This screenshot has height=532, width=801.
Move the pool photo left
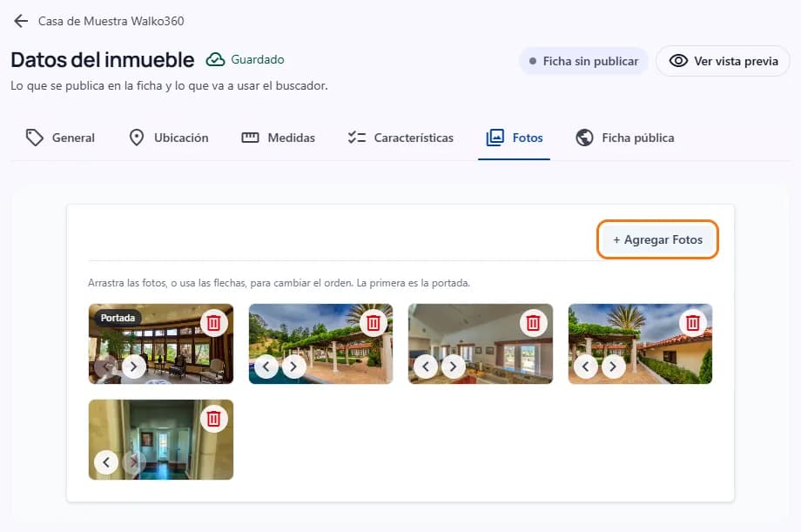click(266, 367)
